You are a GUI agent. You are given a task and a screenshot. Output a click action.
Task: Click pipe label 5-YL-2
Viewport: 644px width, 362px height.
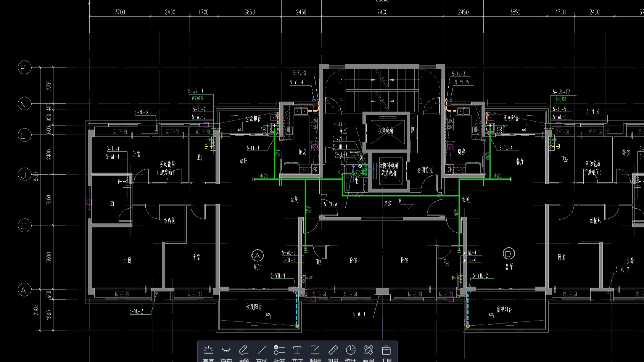136,311
